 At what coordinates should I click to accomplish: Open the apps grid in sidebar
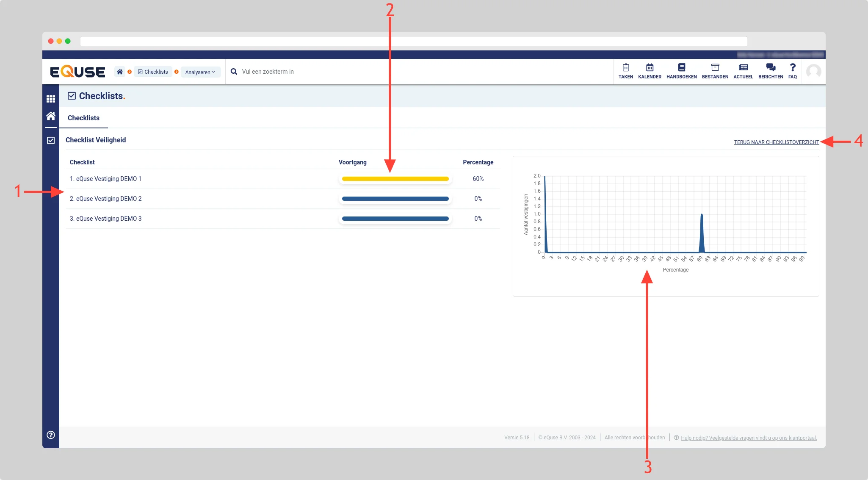(x=51, y=99)
